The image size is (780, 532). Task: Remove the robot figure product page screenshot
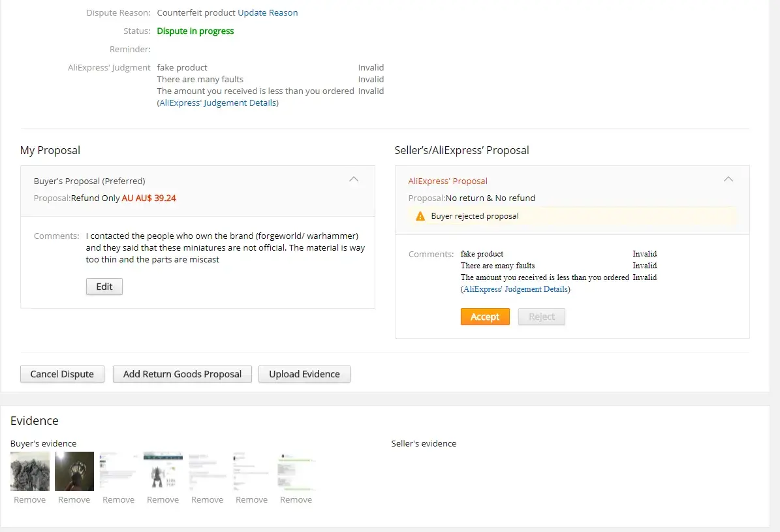163,500
